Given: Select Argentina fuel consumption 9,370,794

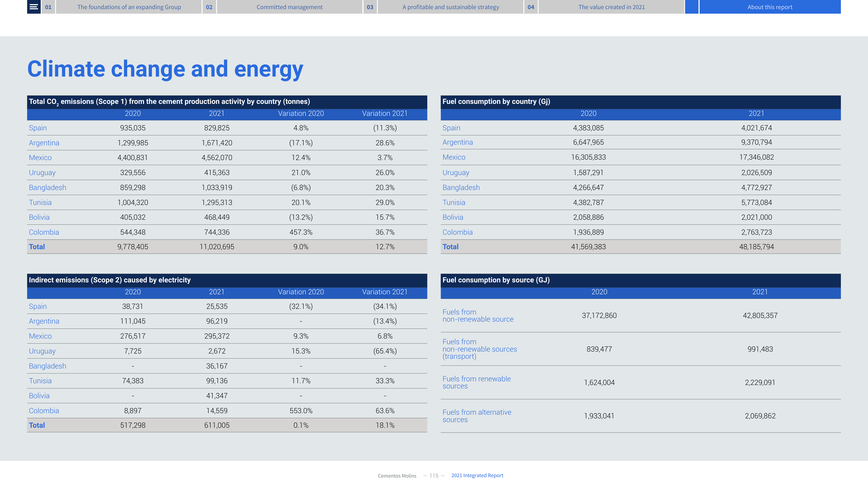Looking at the screenshot, I should pyautogui.click(x=756, y=142).
